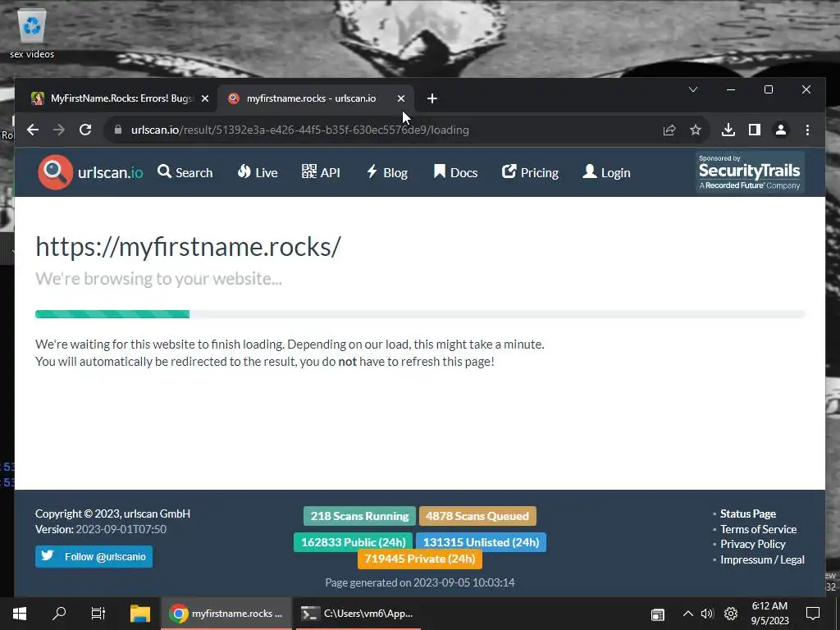Open the Search page in urlscan navbar
The width and height of the screenshot is (840, 630).
(x=185, y=172)
